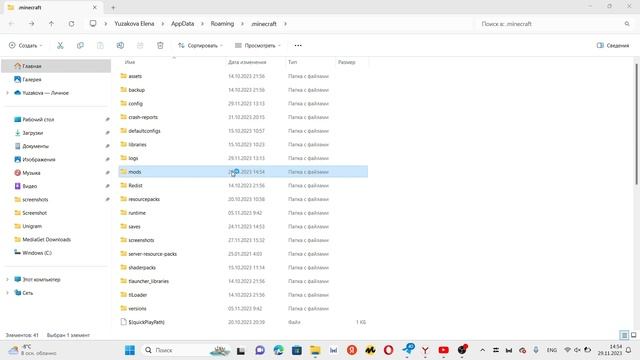640x360 pixels.
Task: Open the three-dots more options menu
Action: coord(298,45)
